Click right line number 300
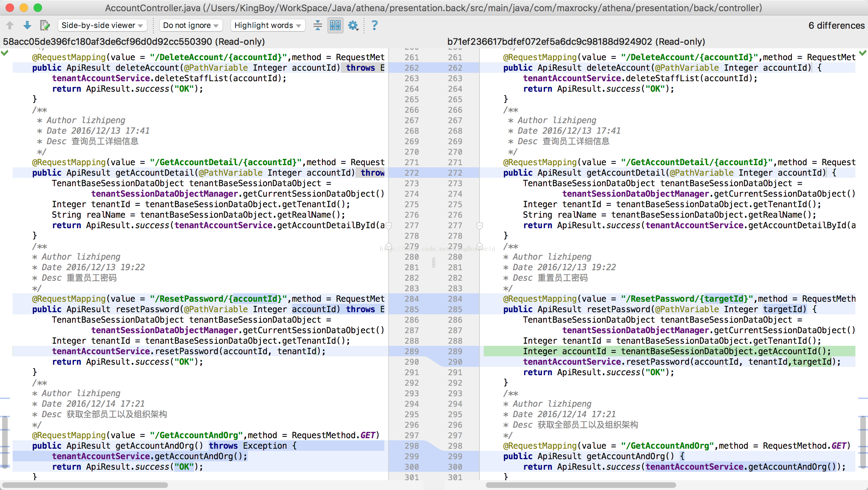 [455, 467]
